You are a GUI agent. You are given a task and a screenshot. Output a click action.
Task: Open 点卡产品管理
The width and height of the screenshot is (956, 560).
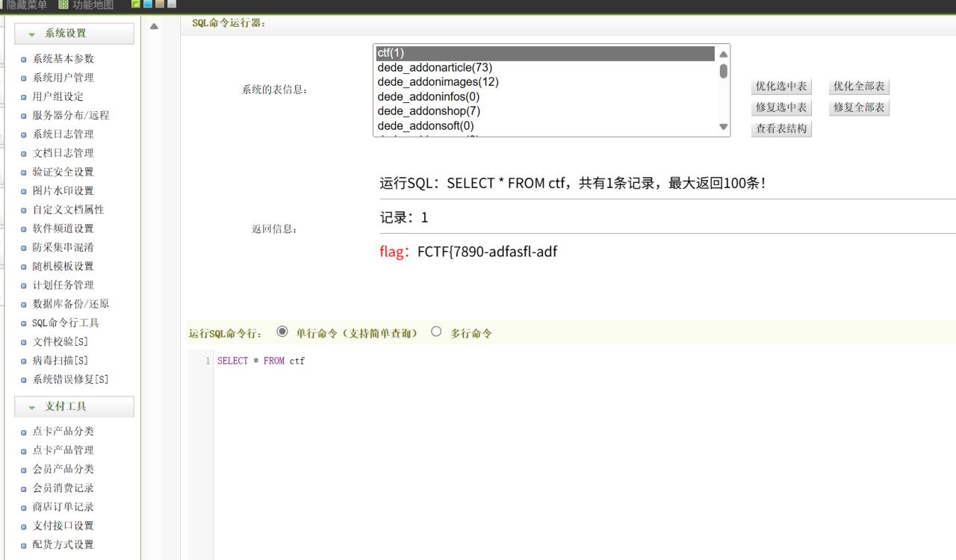(63, 450)
